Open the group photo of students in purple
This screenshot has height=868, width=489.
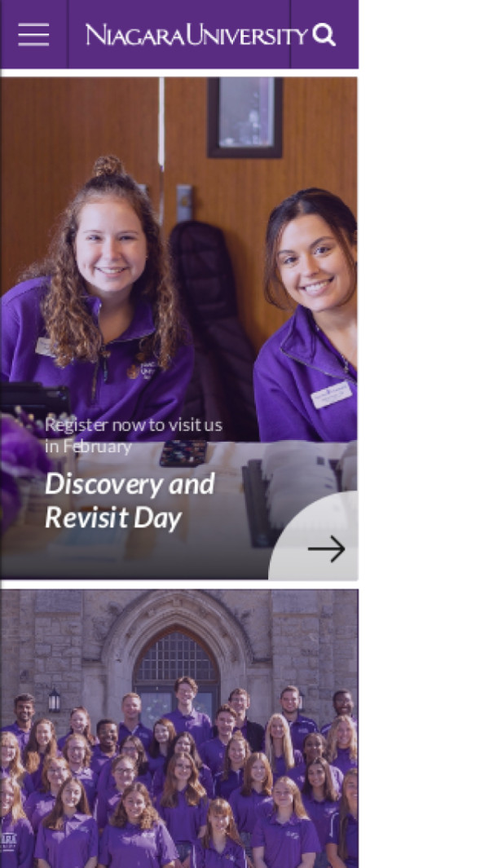click(179, 729)
